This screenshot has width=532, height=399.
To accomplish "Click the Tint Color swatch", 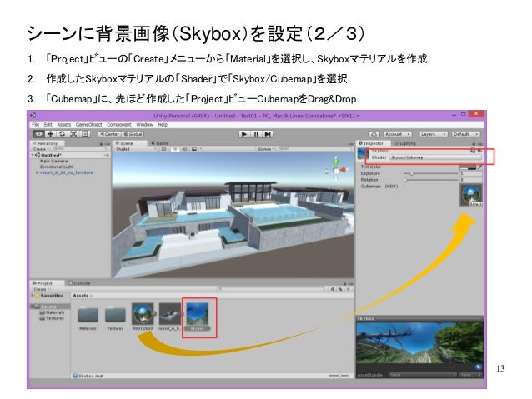I will (468, 167).
